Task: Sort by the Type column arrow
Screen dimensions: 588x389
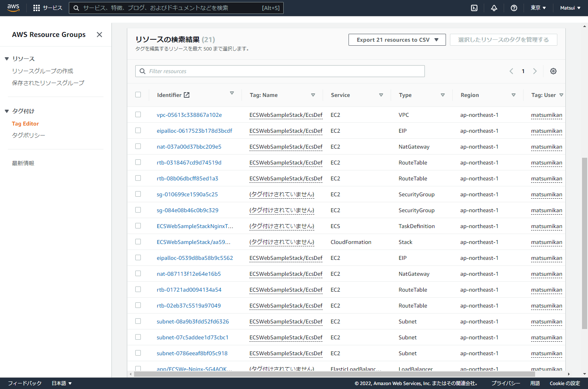Action: coord(443,95)
